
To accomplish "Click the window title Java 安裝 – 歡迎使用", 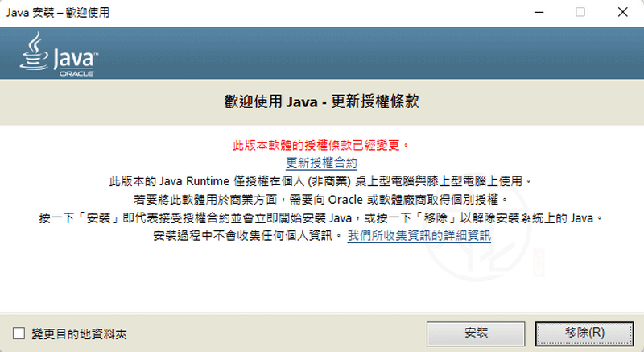I will coord(58,12).
